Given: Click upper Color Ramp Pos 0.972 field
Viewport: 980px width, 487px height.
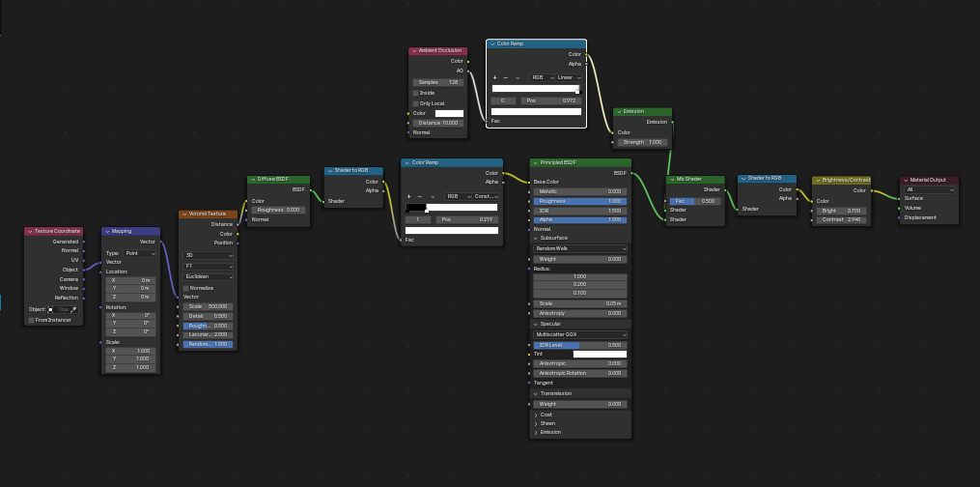Looking at the screenshot, I should [x=551, y=100].
